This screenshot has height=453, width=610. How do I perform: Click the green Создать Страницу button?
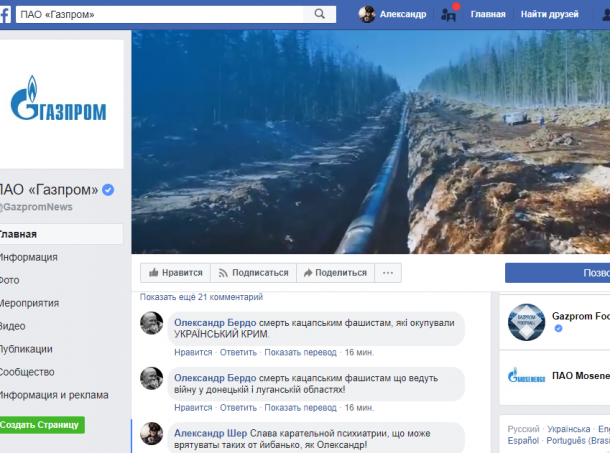(x=41, y=425)
